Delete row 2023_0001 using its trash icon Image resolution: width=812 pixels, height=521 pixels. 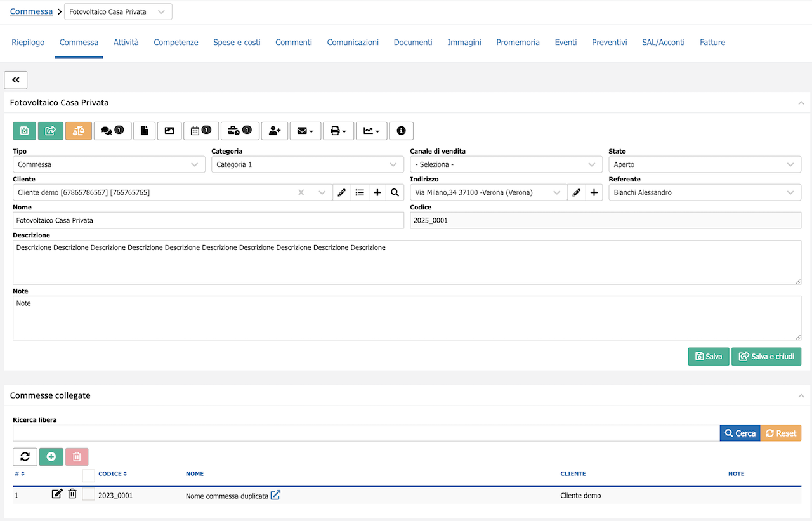[x=72, y=494]
